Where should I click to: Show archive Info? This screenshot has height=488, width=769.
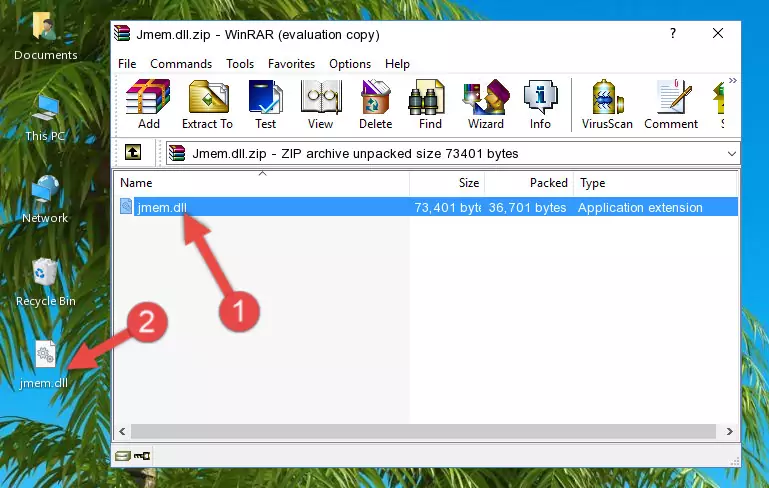[x=540, y=104]
